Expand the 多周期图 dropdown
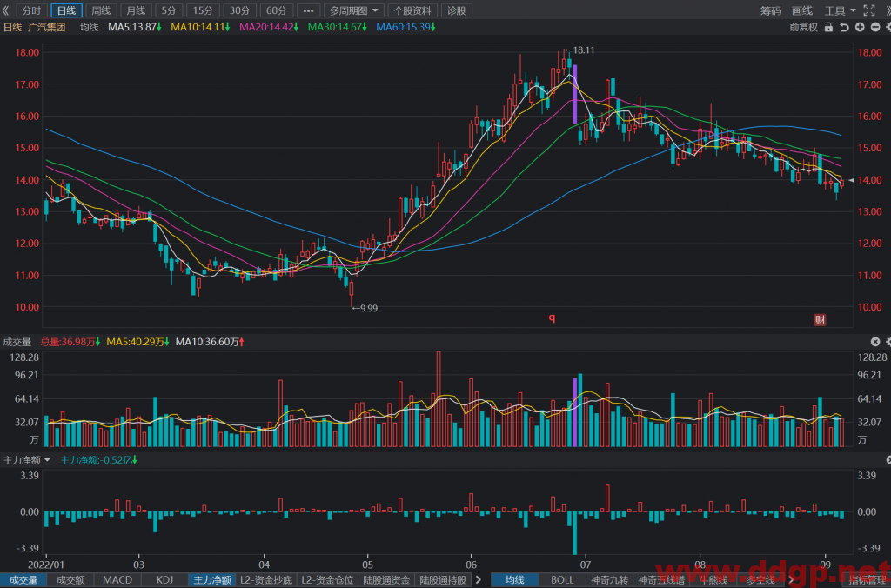The image size is (891, 588). tap(354, 10)
